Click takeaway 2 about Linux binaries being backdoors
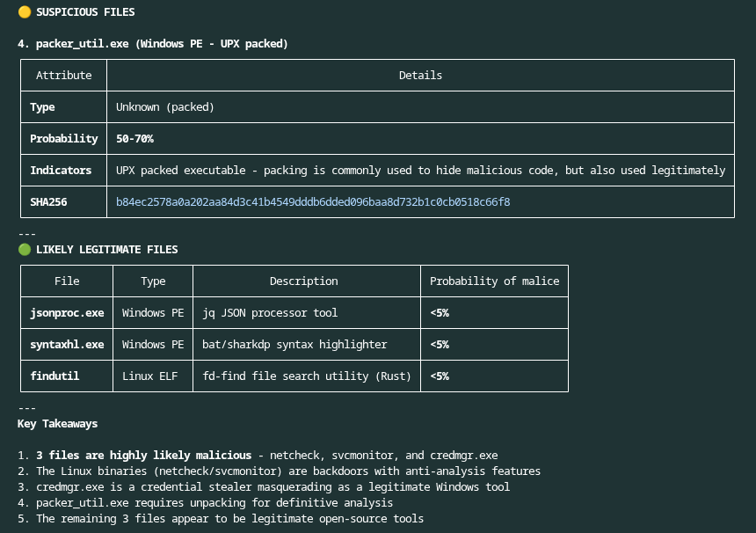Viewport: 756px width, 533px height. (x=279, y=471)
